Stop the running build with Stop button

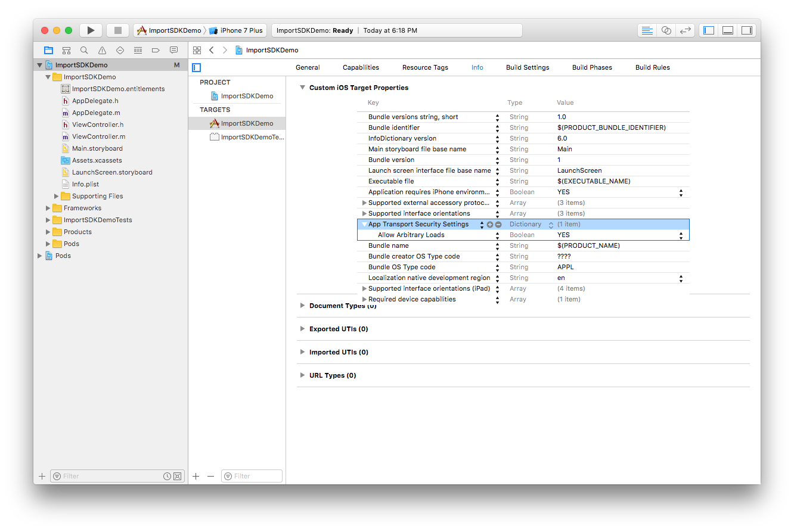pyautogui.click(x=118, y=30)
